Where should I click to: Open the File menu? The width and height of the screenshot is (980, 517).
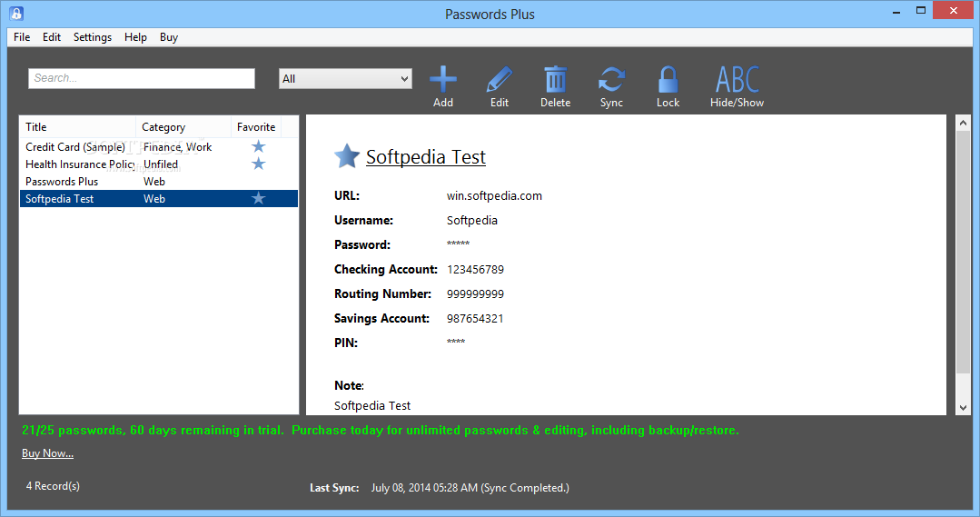point(22,37)
